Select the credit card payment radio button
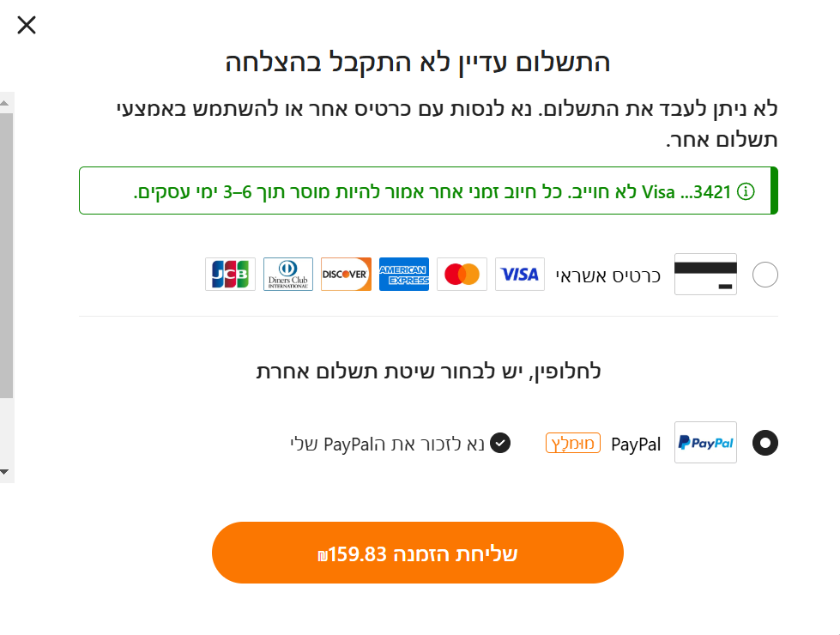 764,274
